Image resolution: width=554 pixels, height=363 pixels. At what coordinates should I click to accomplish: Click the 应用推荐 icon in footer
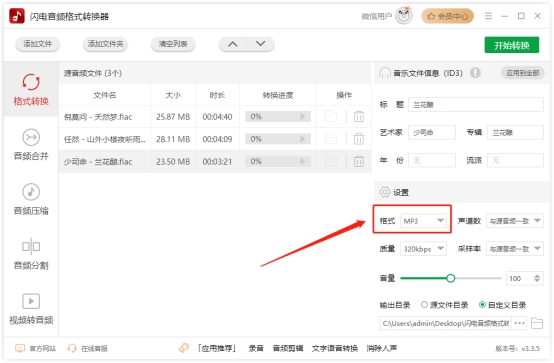(x=184, y=348)
